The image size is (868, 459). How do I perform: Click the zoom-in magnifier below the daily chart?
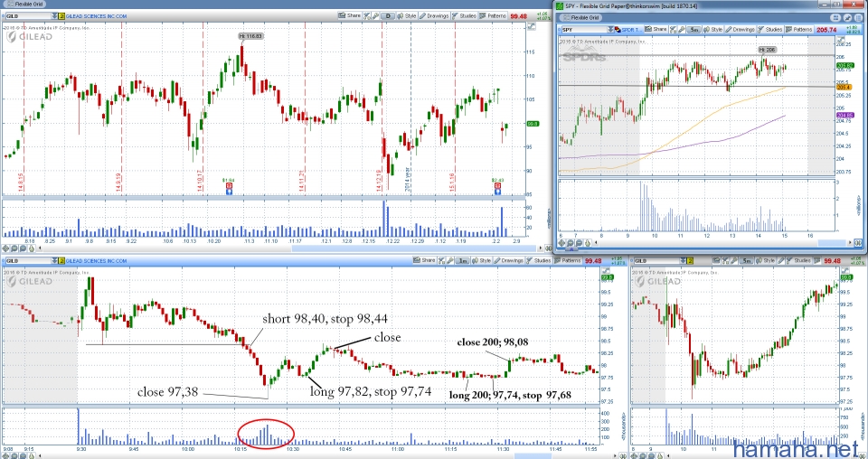14,248
